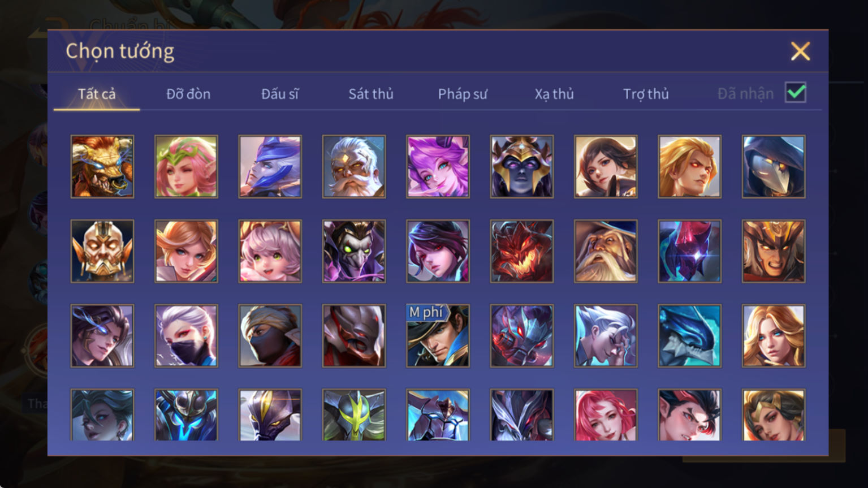The width and height of the screenshot is (868, 488).
Task: Pick the green-eyed dark jester hero
Action: 354,251
